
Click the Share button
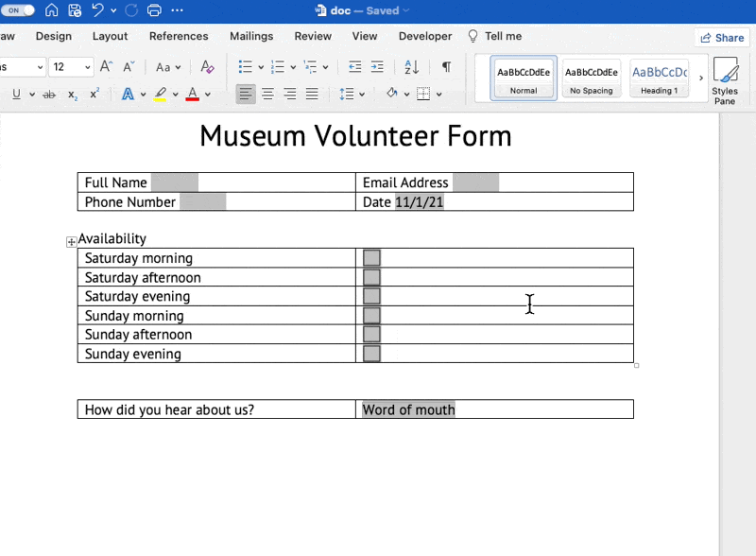pos(721,37)
